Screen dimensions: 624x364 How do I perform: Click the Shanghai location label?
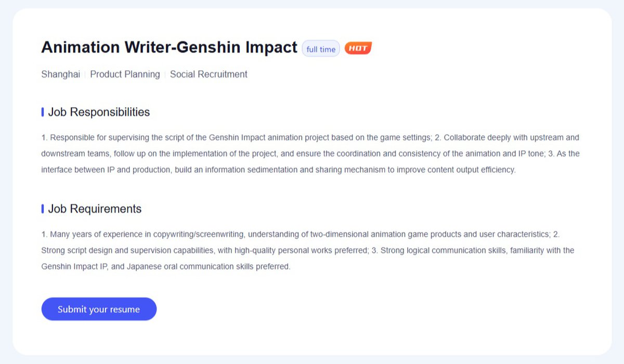(x=60, y=74)
